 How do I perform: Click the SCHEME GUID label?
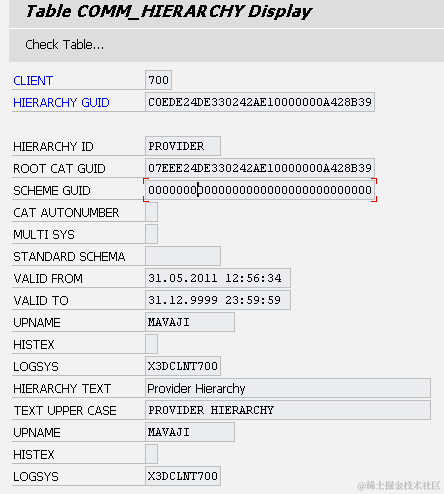[x=52, y=191]
